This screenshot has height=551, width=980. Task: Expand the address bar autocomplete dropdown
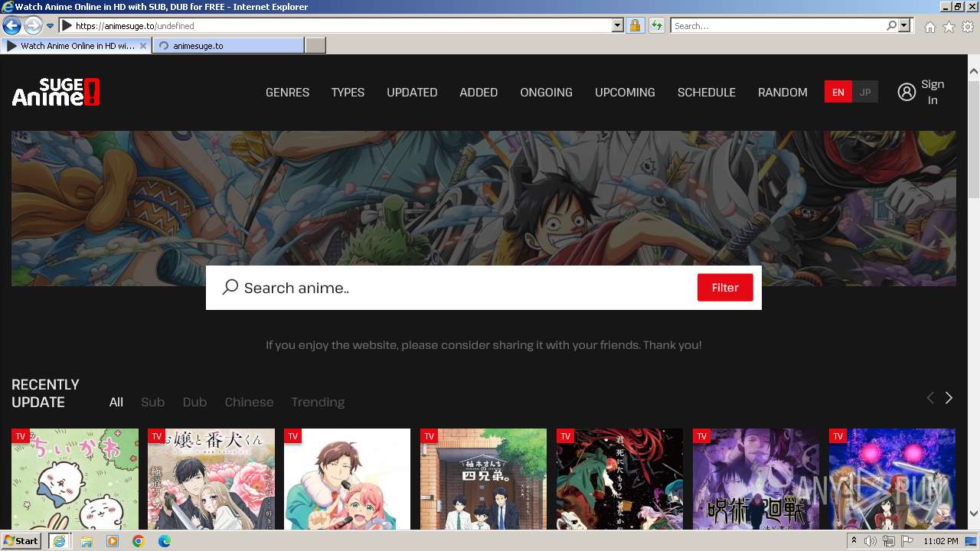pyautogui.click(x=618, y=25)
